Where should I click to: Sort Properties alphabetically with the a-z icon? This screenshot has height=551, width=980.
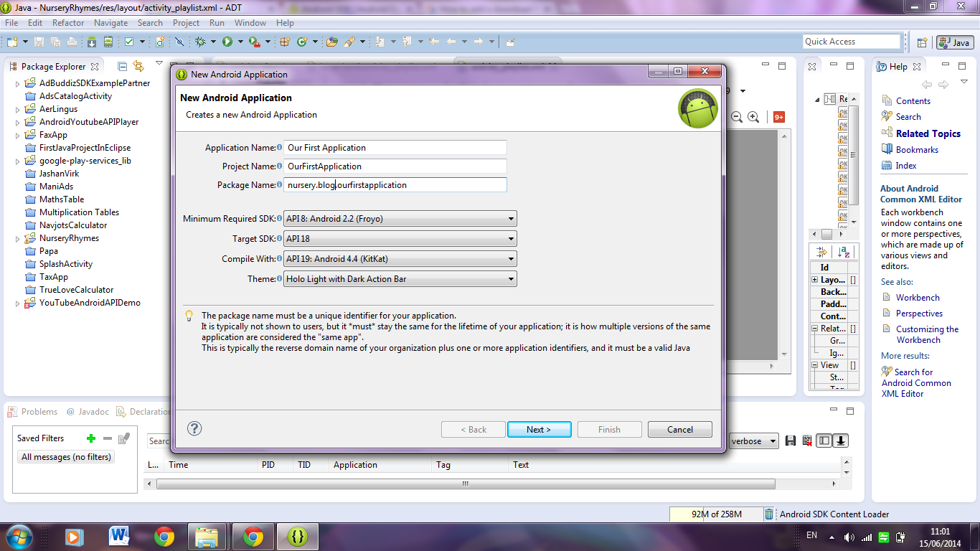point(844,252)
